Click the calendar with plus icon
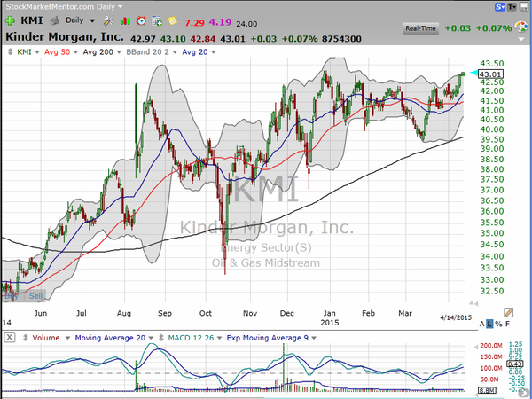532x399 pixels. [x=157, y=21]
